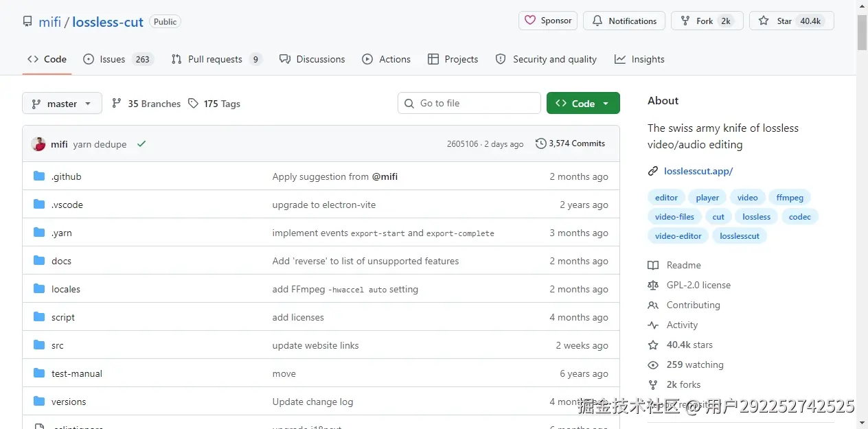The height and width of the screenshot is (429, 868).
Task: Select the codec topic tag
Action: [x=800, y=217]
